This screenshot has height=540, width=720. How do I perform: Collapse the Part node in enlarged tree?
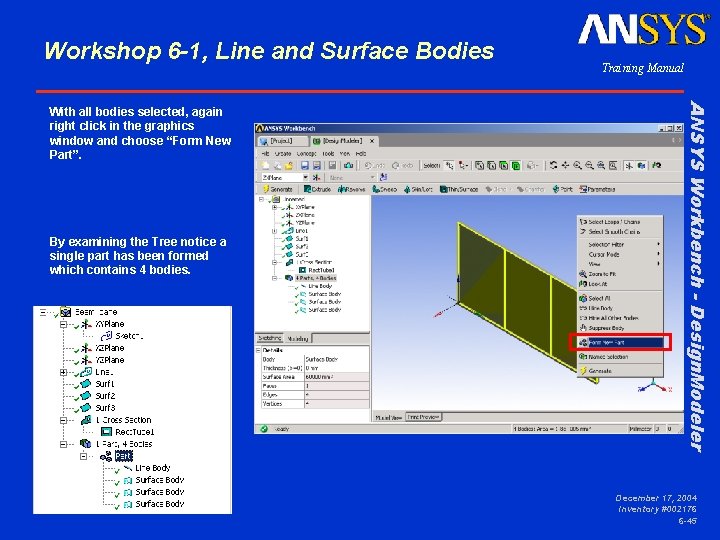point(84,456)
